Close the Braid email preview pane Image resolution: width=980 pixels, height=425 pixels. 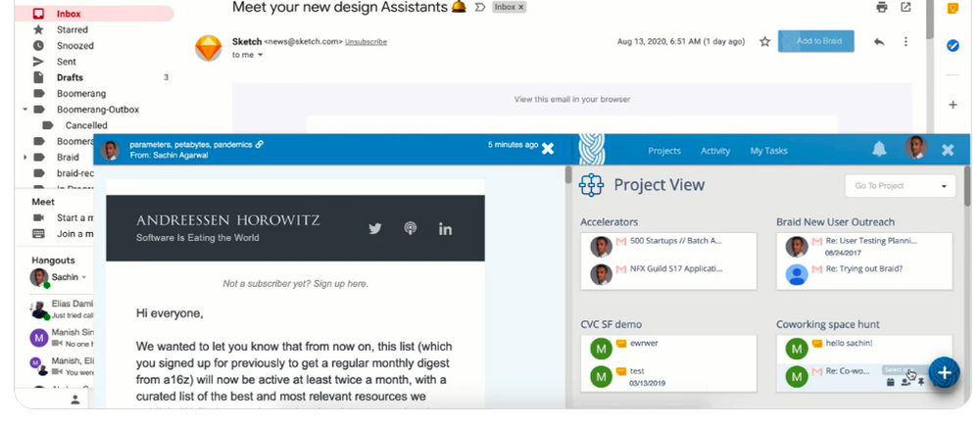pos(548,149)
